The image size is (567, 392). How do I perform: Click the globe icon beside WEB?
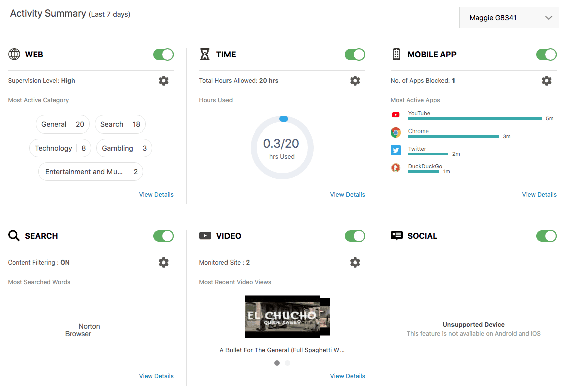click(14, 54)
